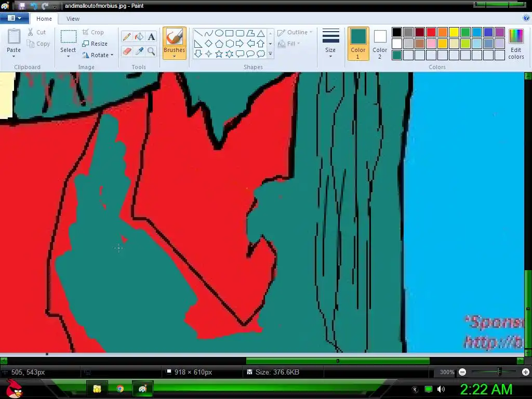Choose the Line shape
The height and width of the screenshot is (399, 532).
pos(198,33)
